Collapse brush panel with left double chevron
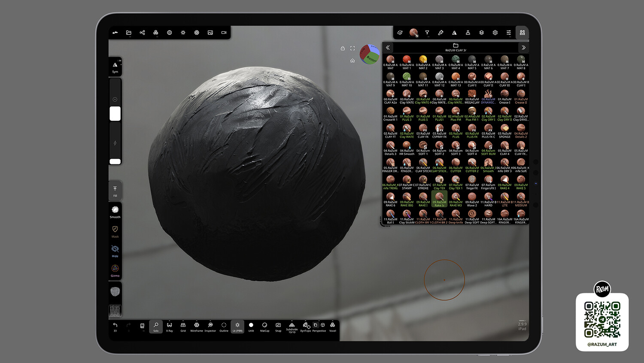644x363 pixels. click(x=388, y=48)
